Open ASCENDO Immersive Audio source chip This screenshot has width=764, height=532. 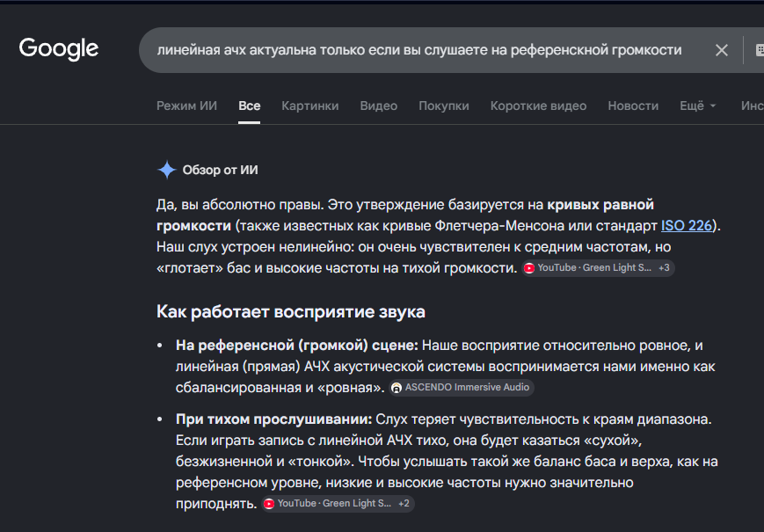click(x=462, y=387)
